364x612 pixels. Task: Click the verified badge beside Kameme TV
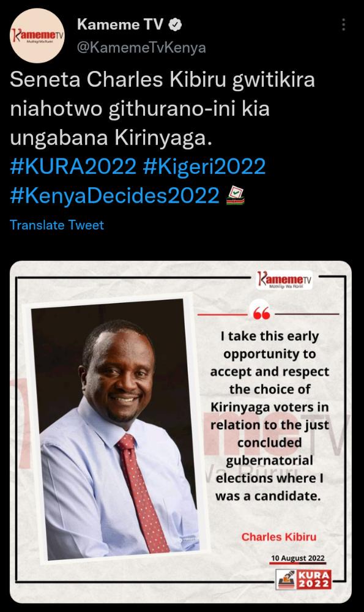(175, 24)
